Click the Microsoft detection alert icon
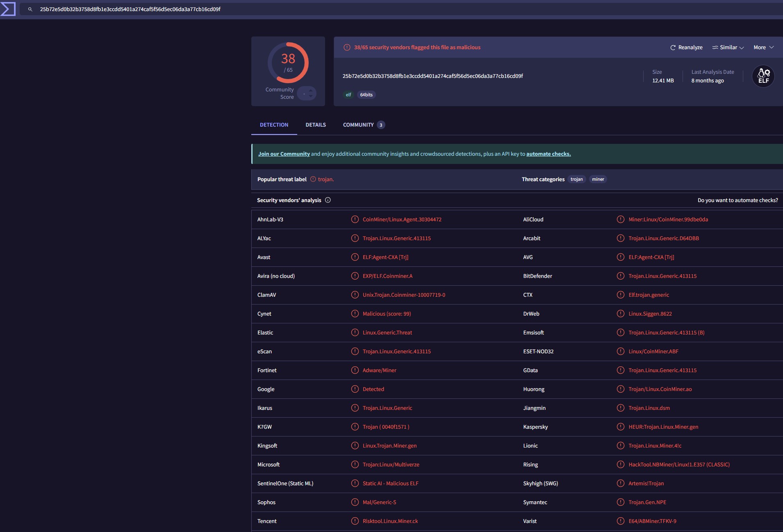The height and width of the screenshot is (532, 783). 355,465
